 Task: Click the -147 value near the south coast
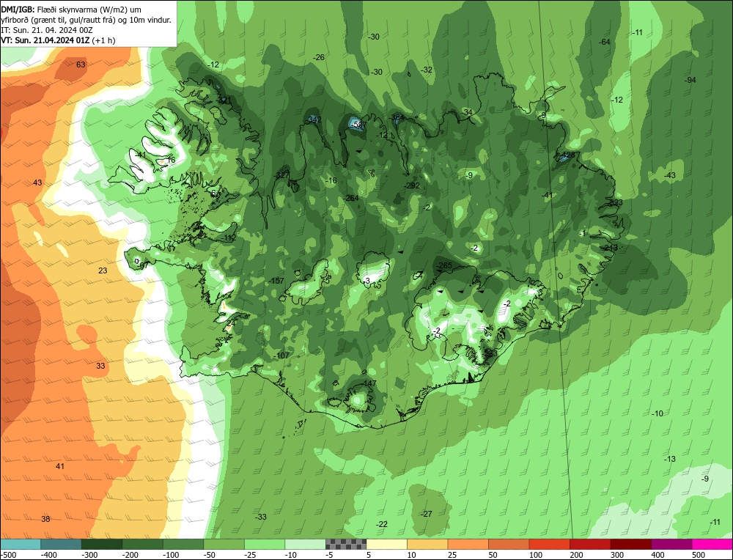pos(369,383)
